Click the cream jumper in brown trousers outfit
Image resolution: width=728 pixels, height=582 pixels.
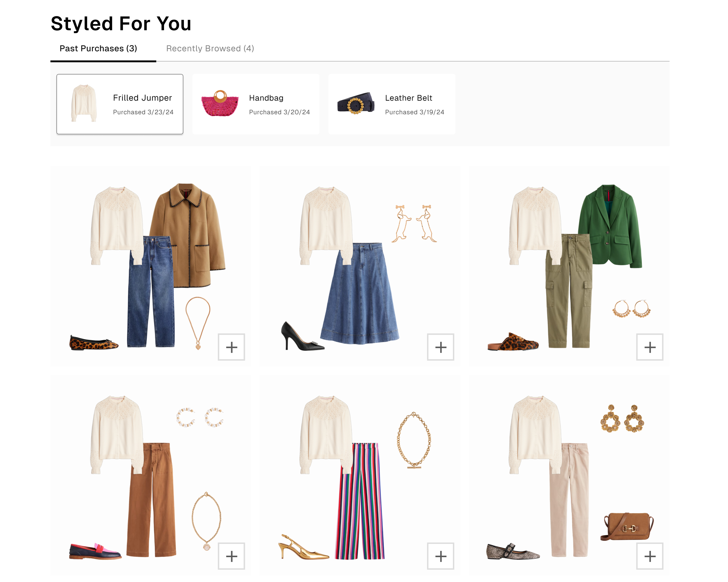click(x=116, y=435)
